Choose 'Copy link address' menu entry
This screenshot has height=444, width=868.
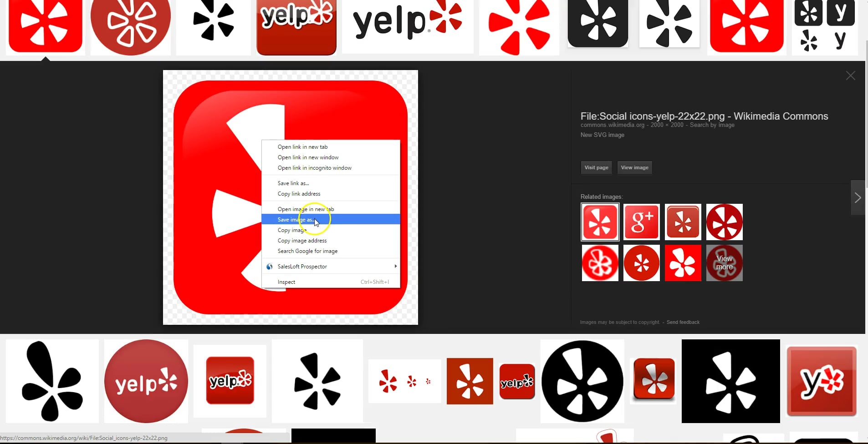(x=331, y=193)
